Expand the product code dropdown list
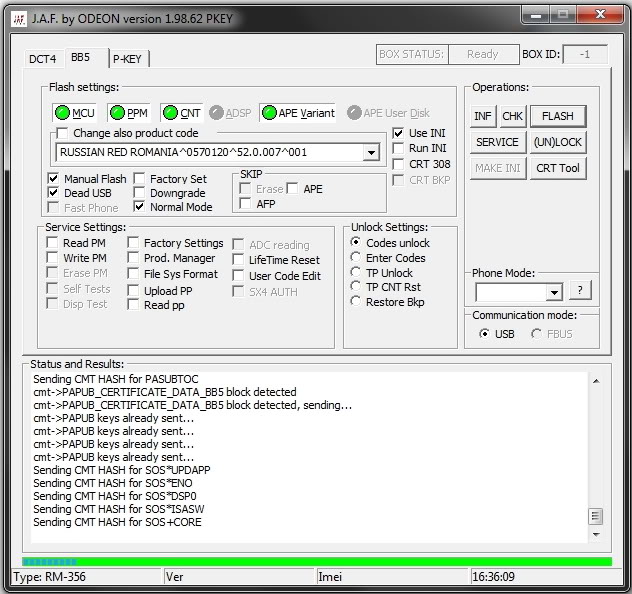Viewport: 632px width, 594px height. (x=371, y=153)
